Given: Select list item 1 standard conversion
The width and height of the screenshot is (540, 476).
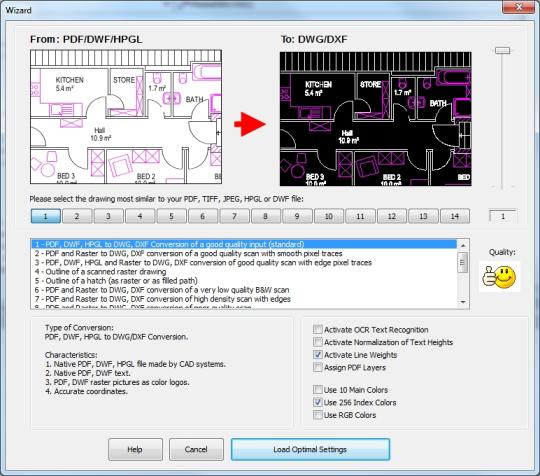Looking at the screenshot, I should pyautogui.click(x=244, y=244).
